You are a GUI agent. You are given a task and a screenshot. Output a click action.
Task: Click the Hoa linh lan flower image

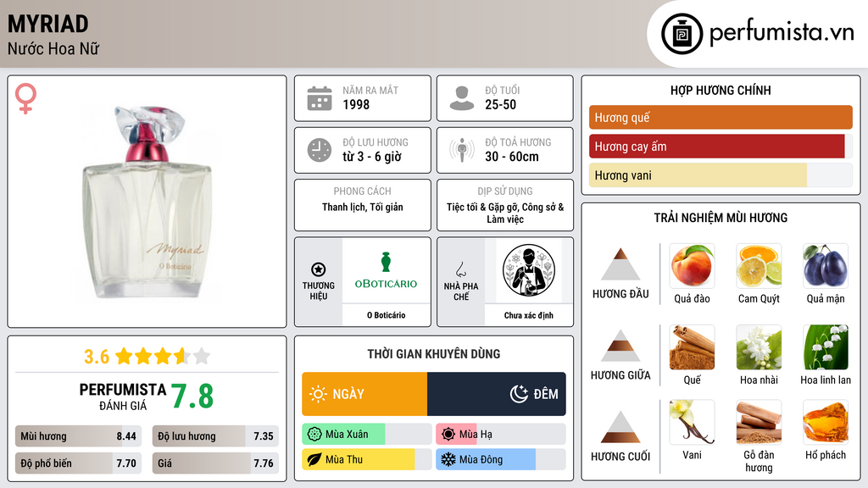click(x=826, y=347)
